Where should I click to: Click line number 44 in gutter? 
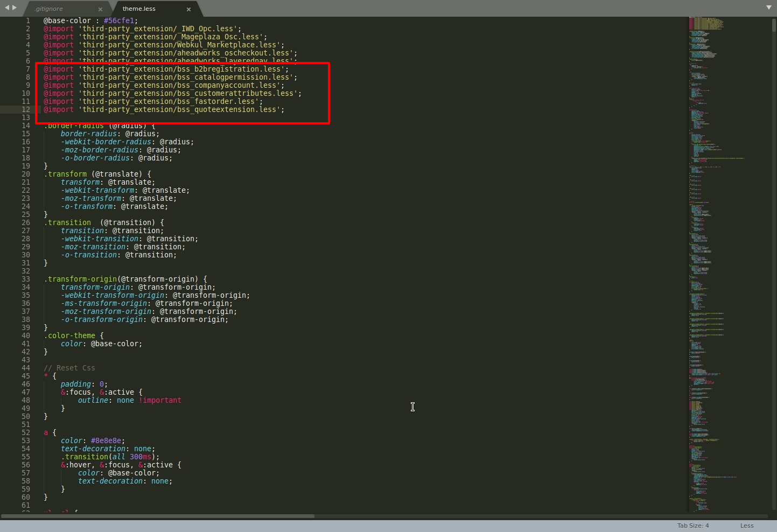click(26, 368)
